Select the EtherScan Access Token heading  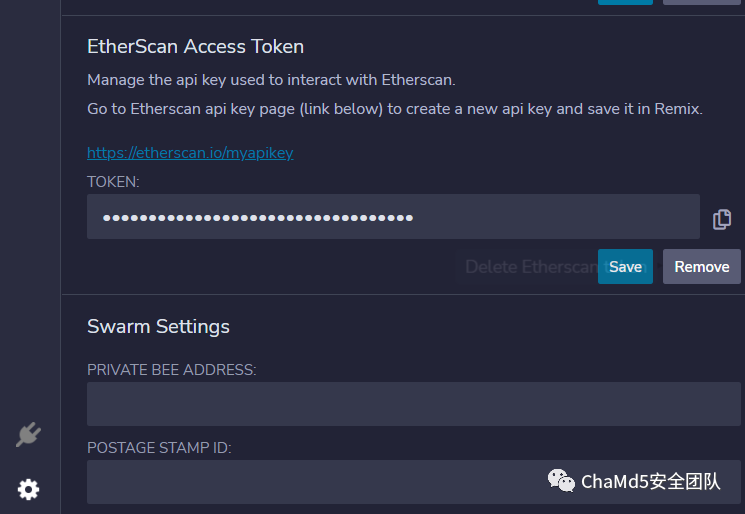tap(195, 47)
